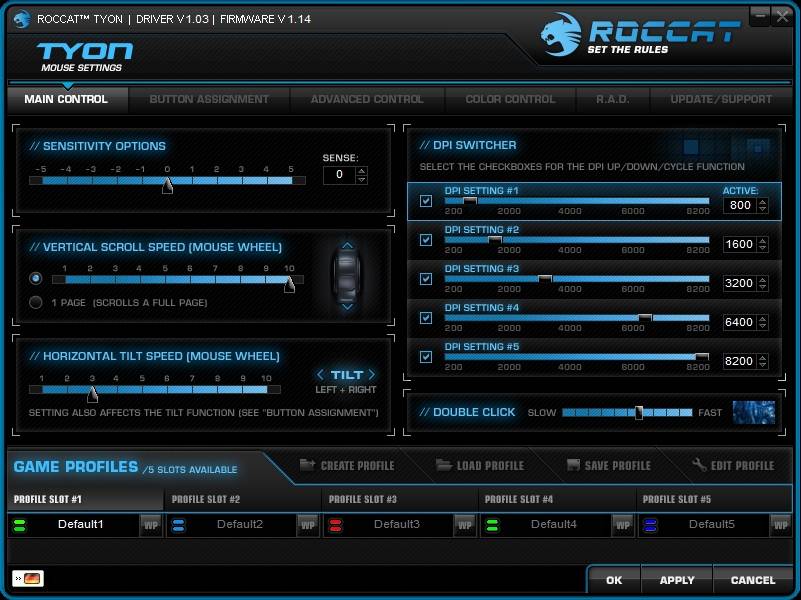Click the mouse wheel scroll up arrow
Screen dimensions: 801x600
point(347,246)
